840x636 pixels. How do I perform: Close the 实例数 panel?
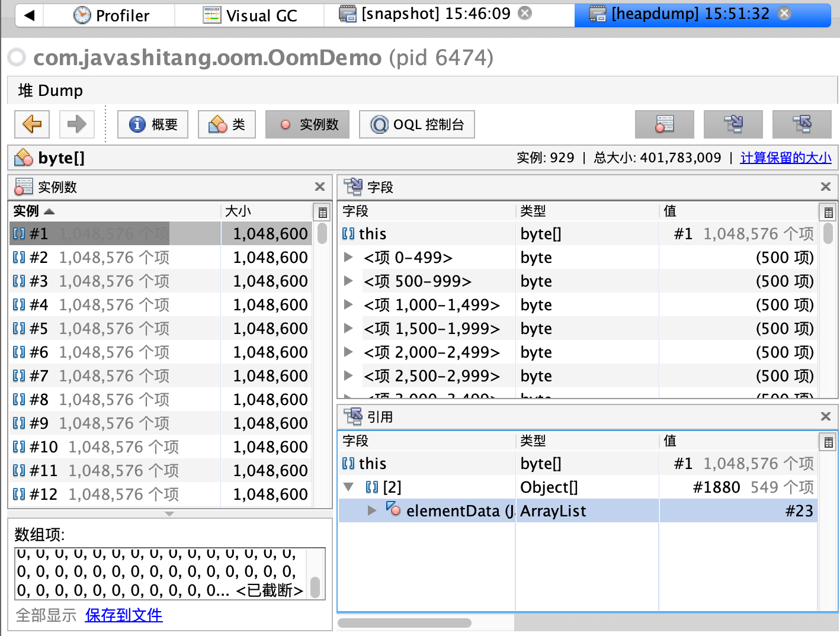320,187
